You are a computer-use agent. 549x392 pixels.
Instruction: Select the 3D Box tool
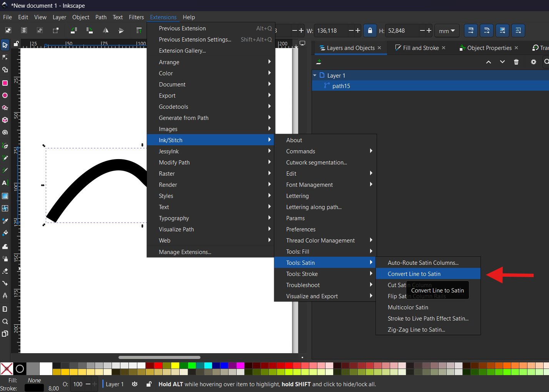tap(5, 120)
